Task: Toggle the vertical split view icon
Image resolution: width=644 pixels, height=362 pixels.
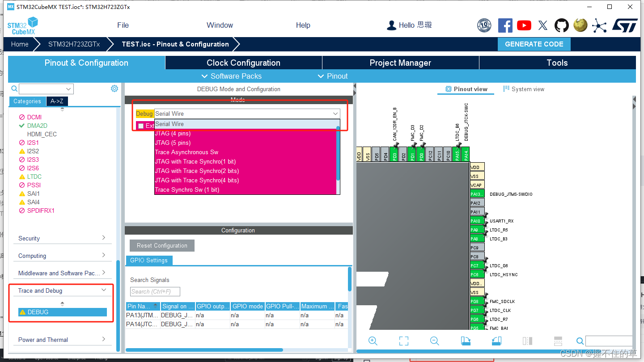Action: pyautogui.click(x=527, y=341)
